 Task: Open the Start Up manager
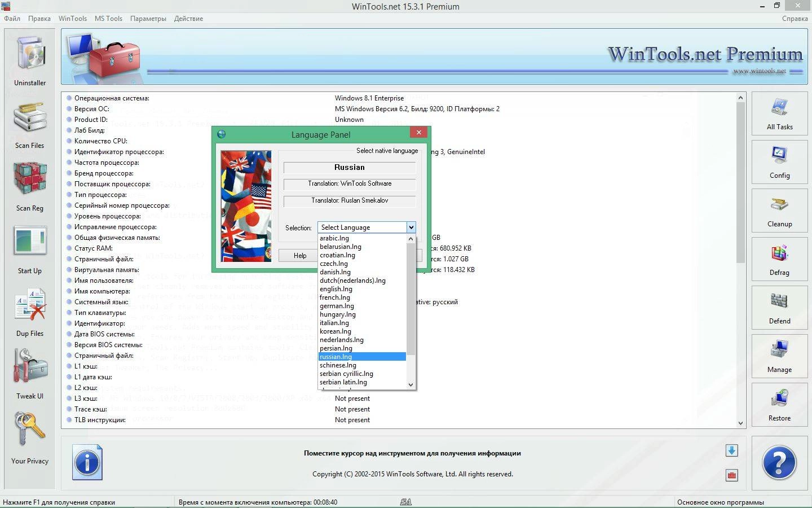[30, 249]
